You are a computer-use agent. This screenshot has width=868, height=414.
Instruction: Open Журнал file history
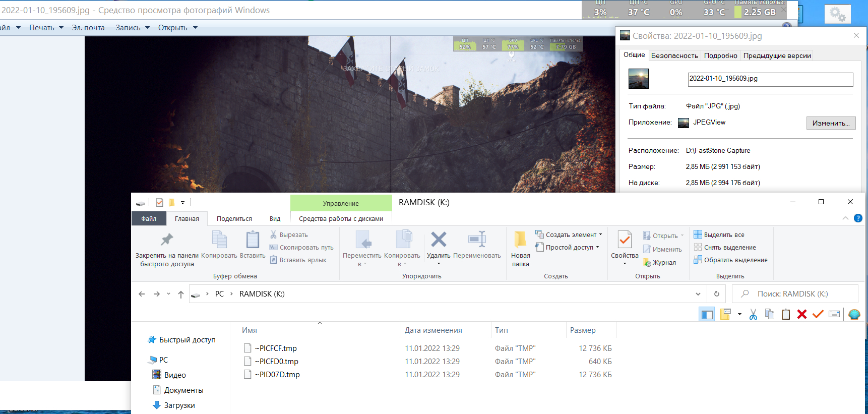pyautogui.click(x=659, y=262)
